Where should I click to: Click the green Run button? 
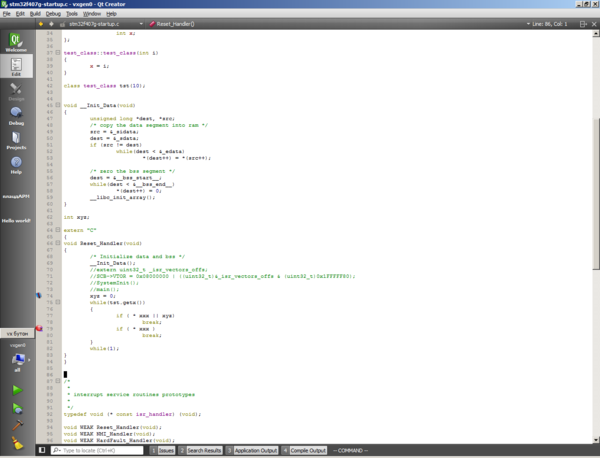(x=17, y=390)
